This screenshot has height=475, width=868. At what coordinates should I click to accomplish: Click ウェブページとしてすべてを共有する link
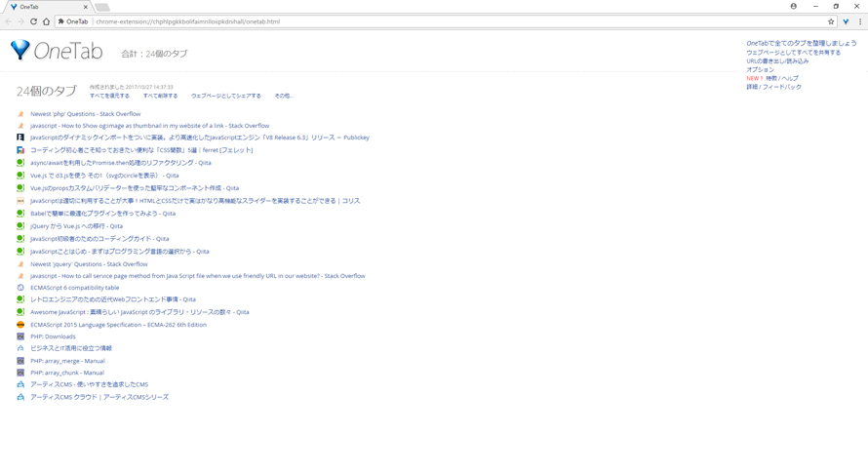[x=793, y=53]
